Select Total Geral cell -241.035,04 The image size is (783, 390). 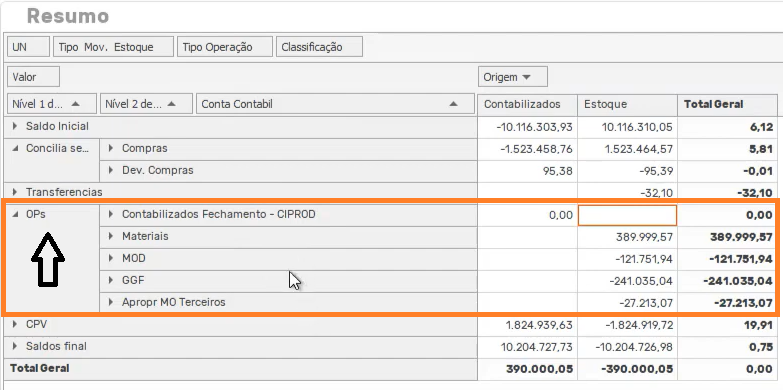[728, 281]
